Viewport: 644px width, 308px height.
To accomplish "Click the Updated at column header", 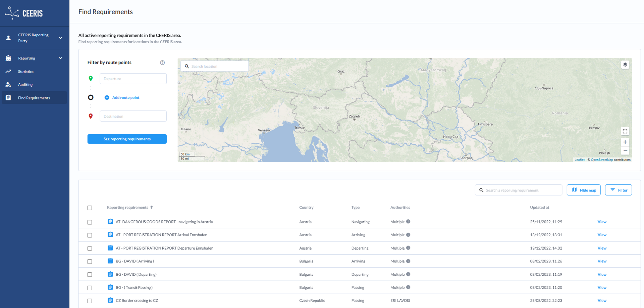I will [539, 208].
